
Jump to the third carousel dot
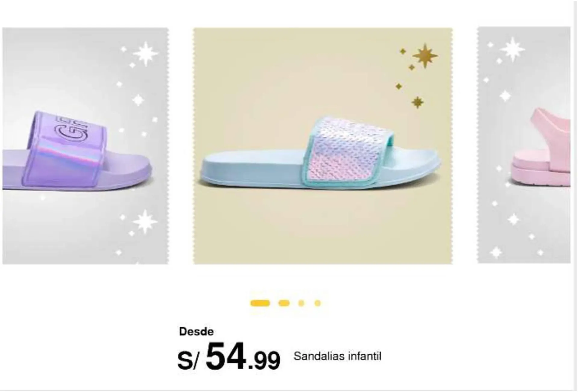pos(301,303)
